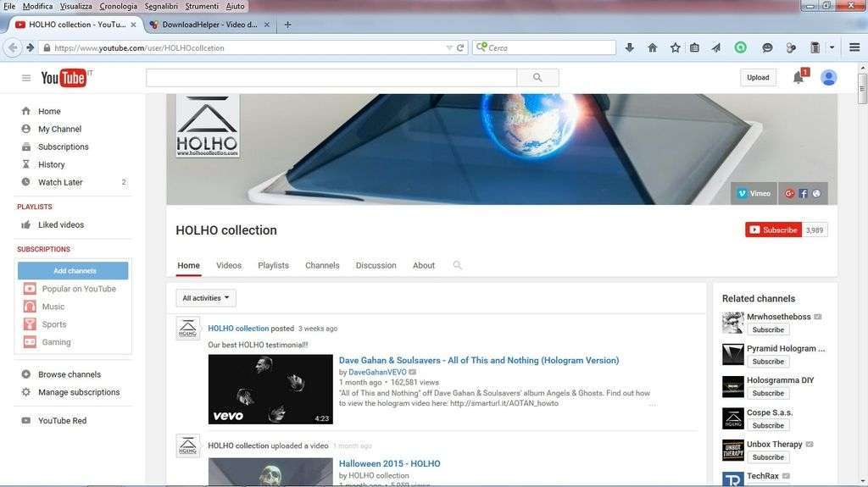The width and height of the screenshot is (868, 487).
Task: Open the Strumenti menu
Action: pyautogui.click(x=202, y=6)
